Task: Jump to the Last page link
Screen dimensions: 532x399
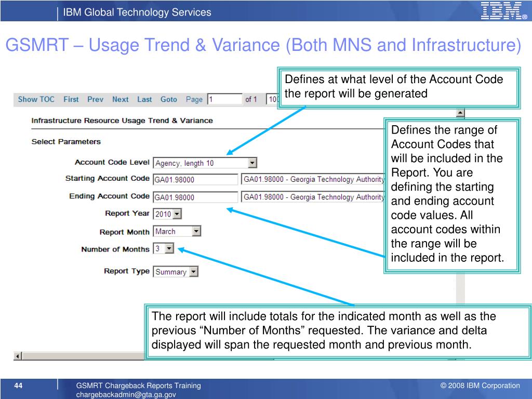Action: (x=144, y=99)
